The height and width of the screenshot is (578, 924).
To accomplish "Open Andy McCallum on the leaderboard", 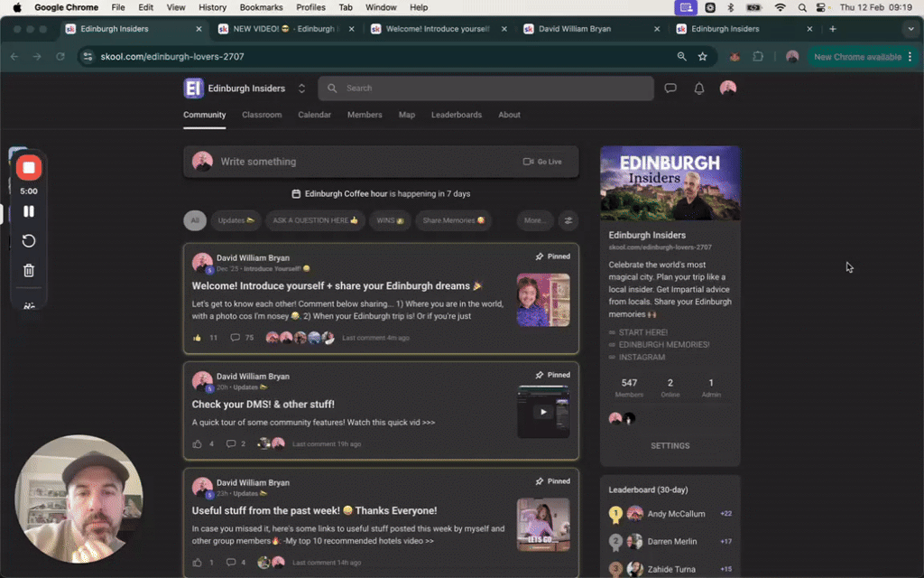I will (x=676, y=514).
